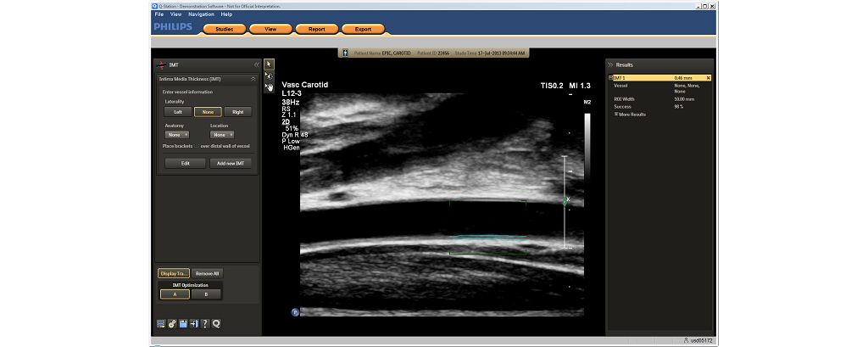The height and width of the screenshot is (347, 868).
Task: Click Add new IMT button
Action: pyautogui.click(x=231, y=164)
